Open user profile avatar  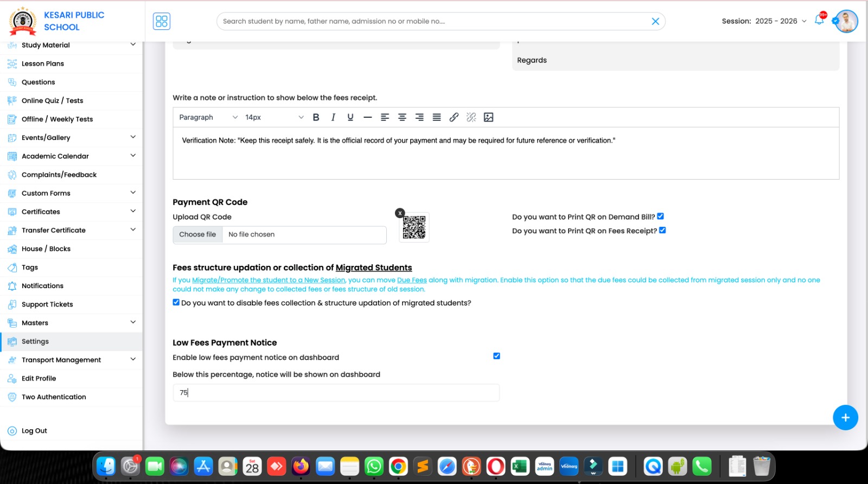pyautogui.click(x=846, y=21)
